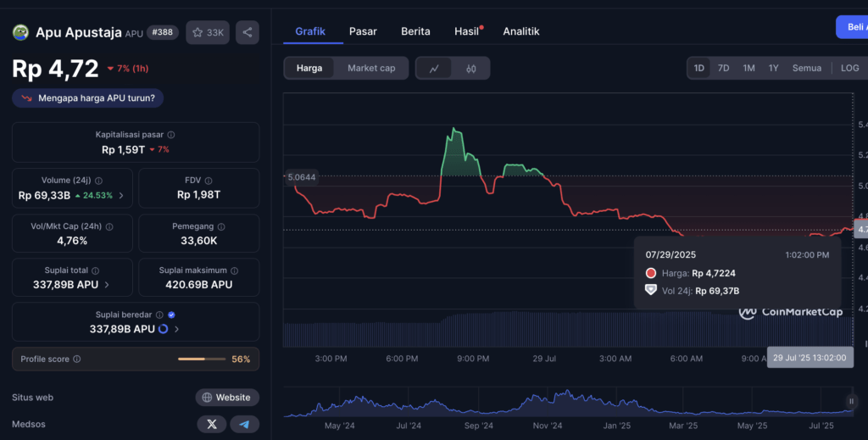
Task: Open the Hasil tab
Action: coord(467,31)
